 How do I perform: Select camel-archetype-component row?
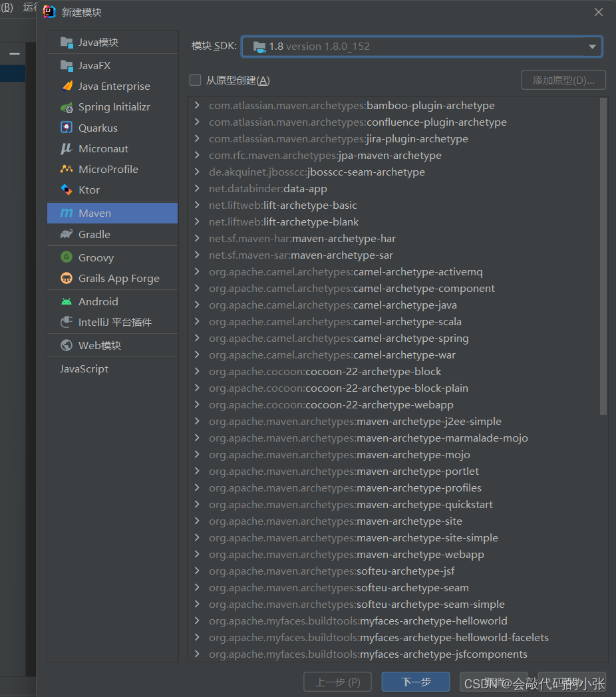point(394,289)
